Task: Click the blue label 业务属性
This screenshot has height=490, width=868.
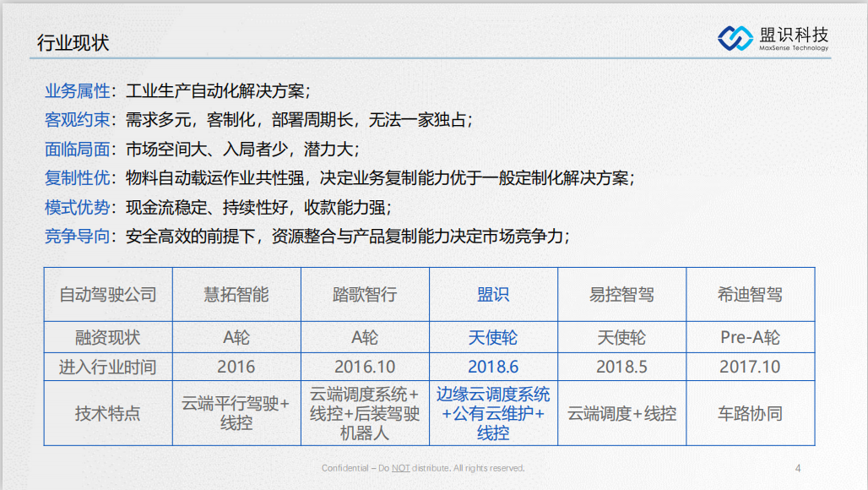Action: click(x=78, y=90)
